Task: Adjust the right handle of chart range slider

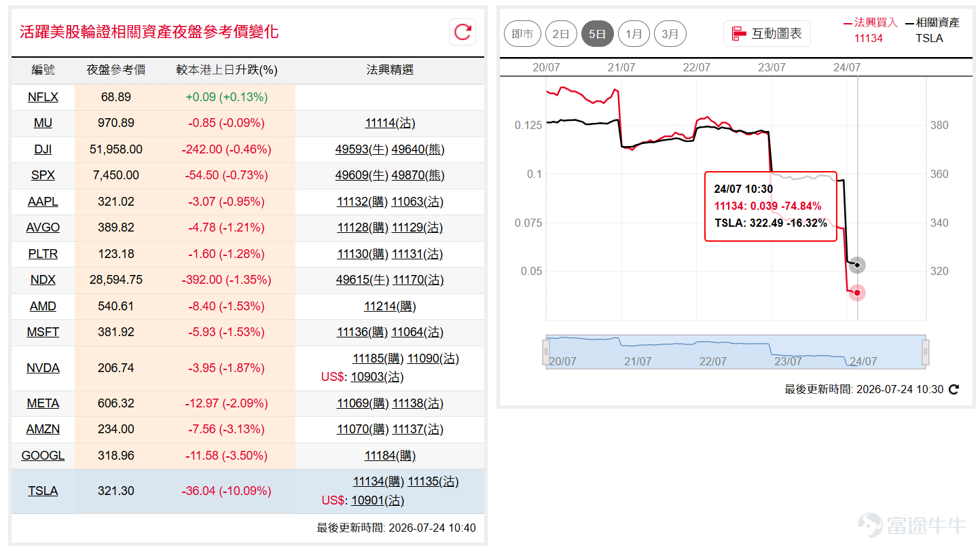Action: (x=925, y=352)
